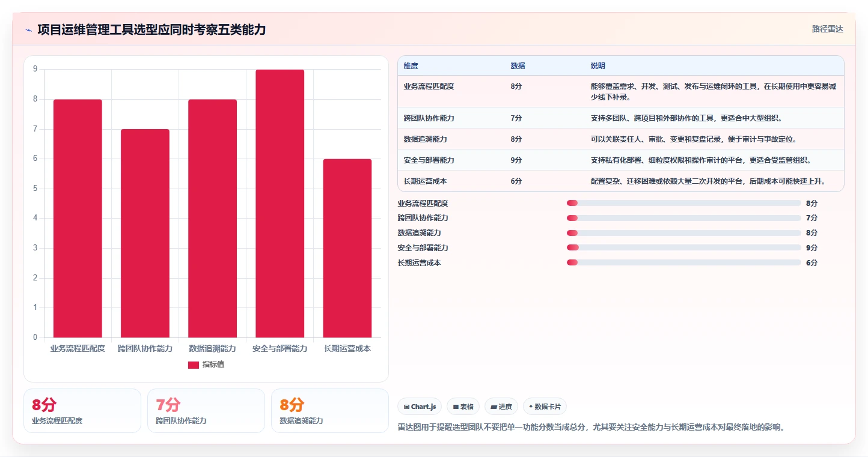
Task: Click 数据追溯能力 table row name
Action: coord(426,139)
